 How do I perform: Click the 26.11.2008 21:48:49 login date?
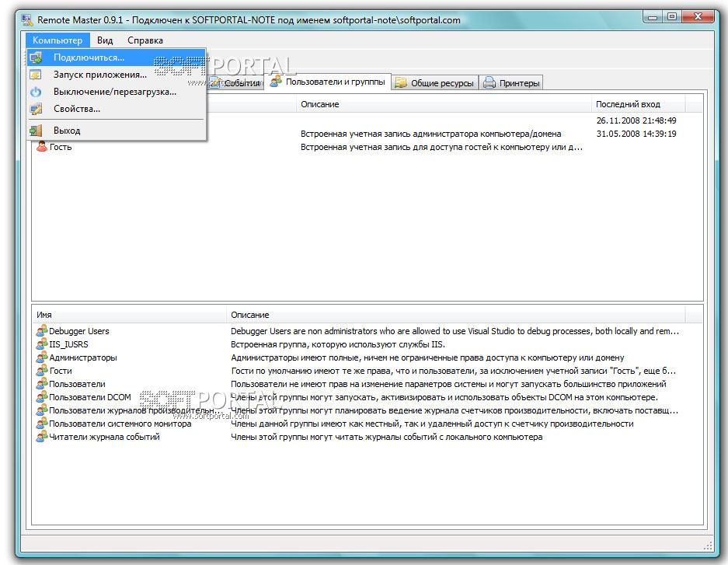[636, 120]
